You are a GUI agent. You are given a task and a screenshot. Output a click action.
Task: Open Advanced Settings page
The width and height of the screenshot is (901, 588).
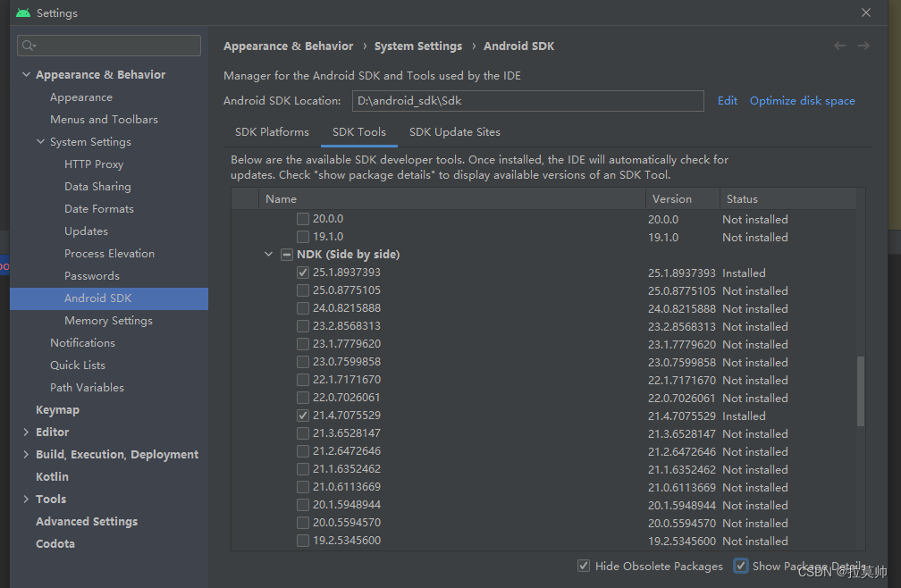87,521
